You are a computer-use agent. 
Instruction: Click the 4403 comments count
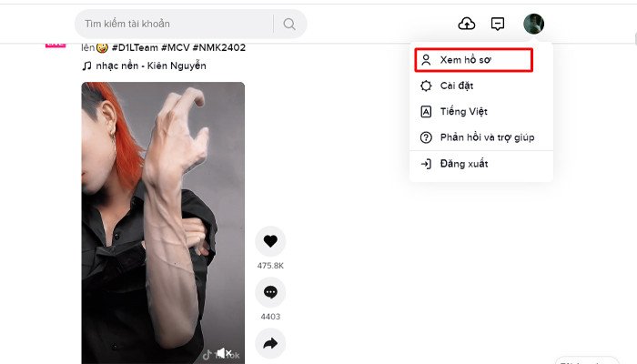[x=270, y=317]
